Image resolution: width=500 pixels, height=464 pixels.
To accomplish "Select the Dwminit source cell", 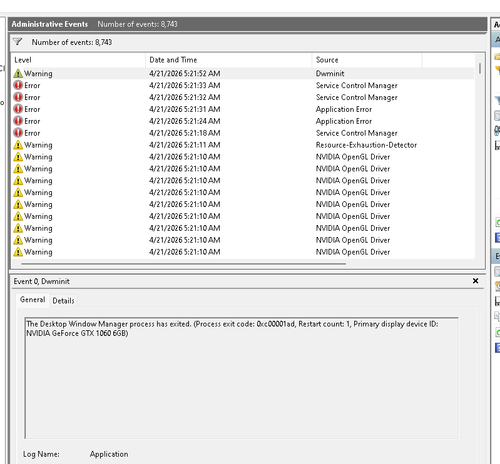I will pyautogui.click(x=330, y=73).
